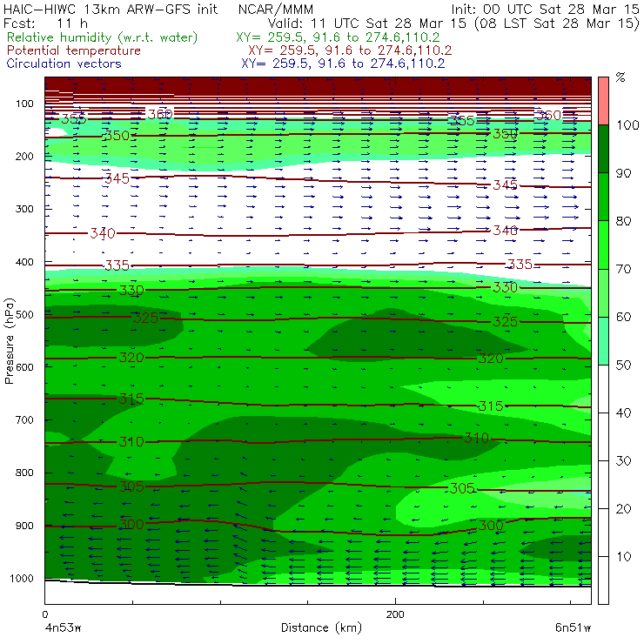Click the '6n51w' end location label
Viewport: 644px width, 644px height.
(x=573, y=627)
